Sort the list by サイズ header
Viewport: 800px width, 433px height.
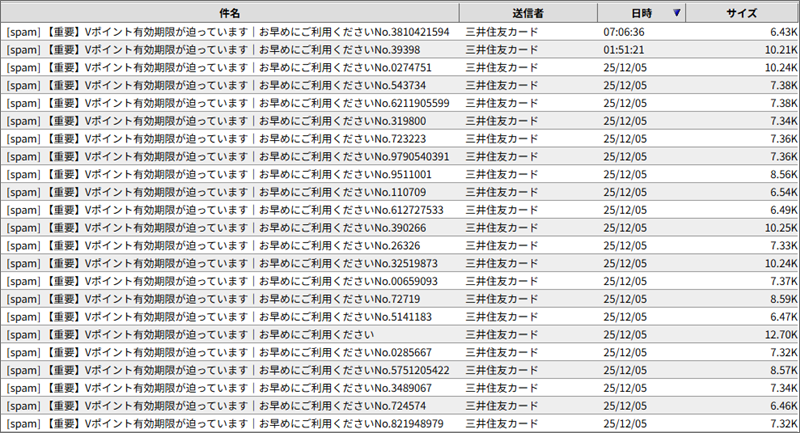point(743,13)
